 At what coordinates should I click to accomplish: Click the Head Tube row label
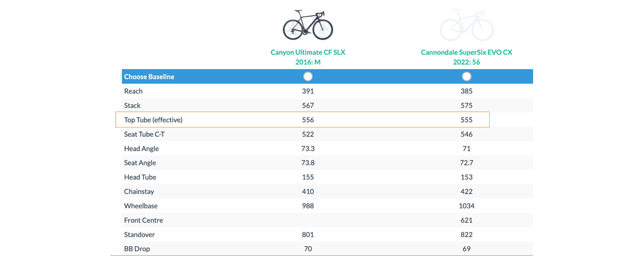coord(140,177)
